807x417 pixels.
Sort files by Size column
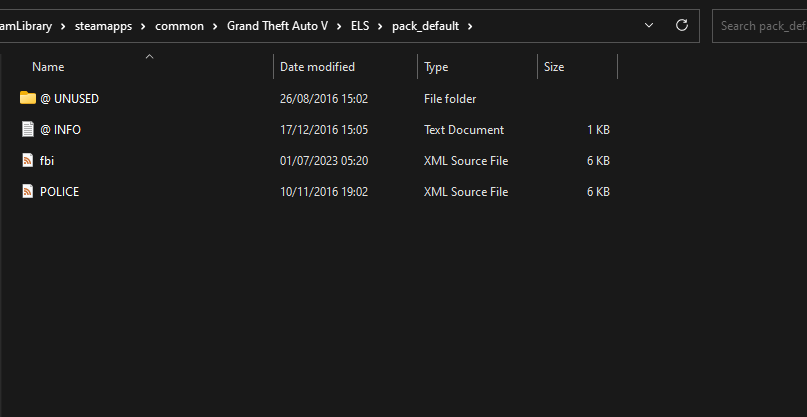coord(554,67)
